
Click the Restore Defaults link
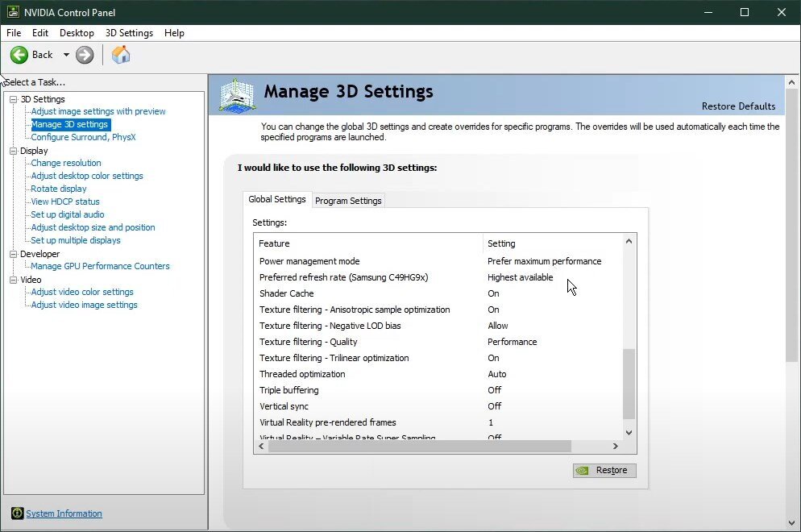(738, 106)
